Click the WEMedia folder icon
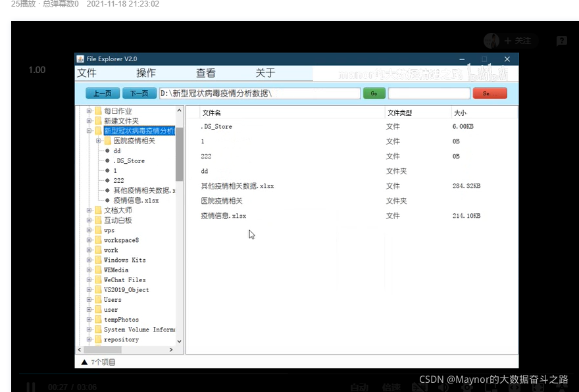 (x=98, y=270)
